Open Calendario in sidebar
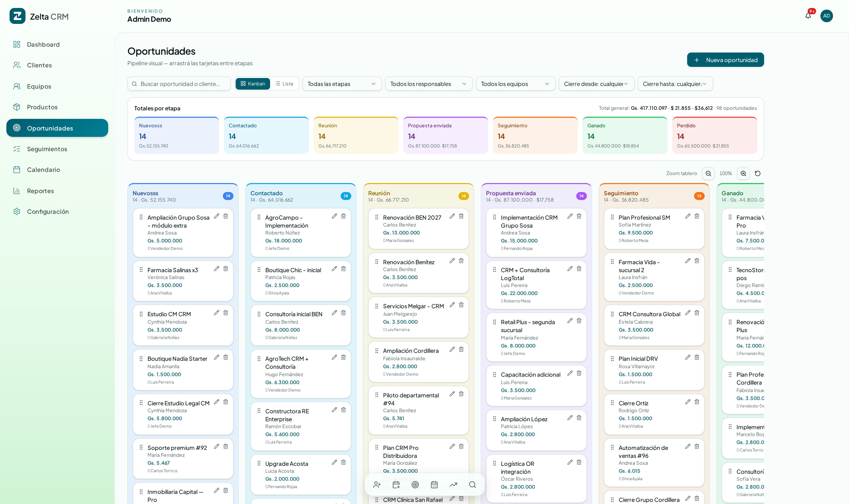849x504 pixels. tap(57, 170)
